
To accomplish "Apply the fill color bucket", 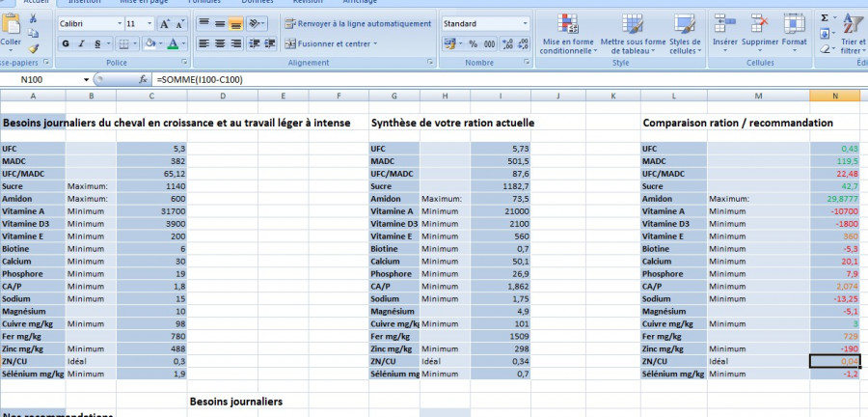I will [149, 43].
